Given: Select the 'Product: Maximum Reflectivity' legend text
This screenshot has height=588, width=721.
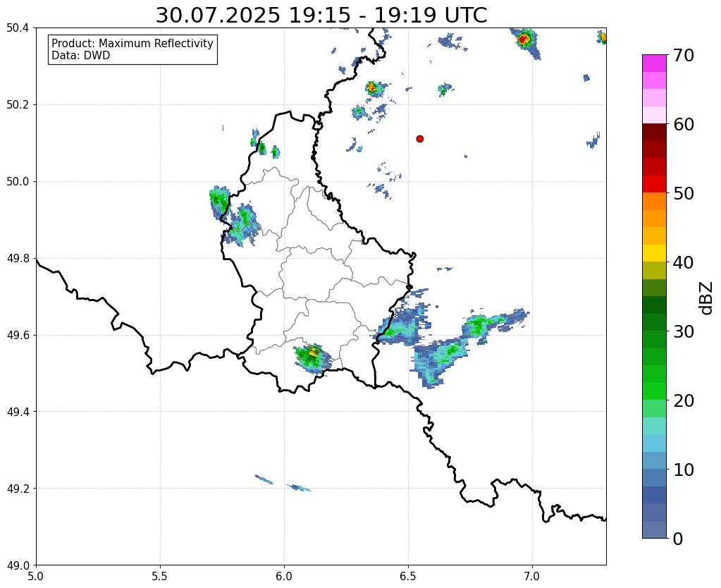Looking at the screenshot, I should point(133,43).
